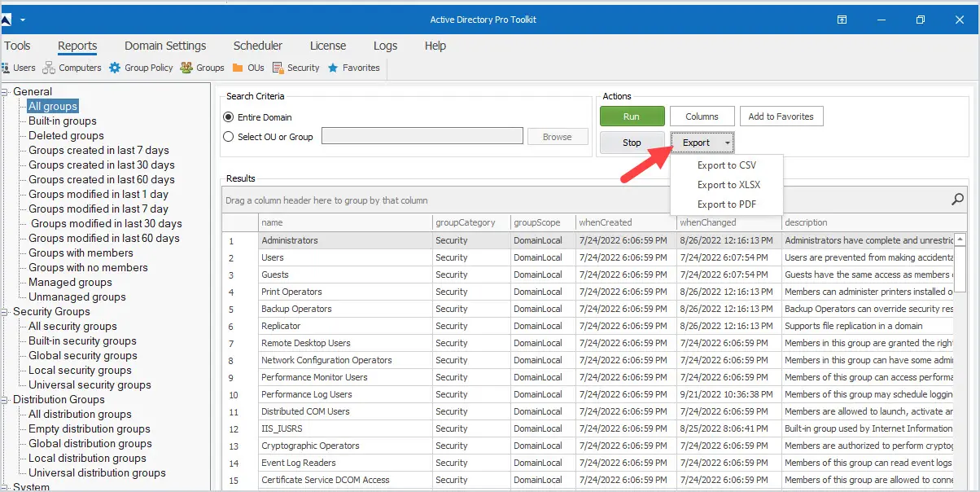
Task: Switch to the Reports menu tab
Action: [77, 46]
